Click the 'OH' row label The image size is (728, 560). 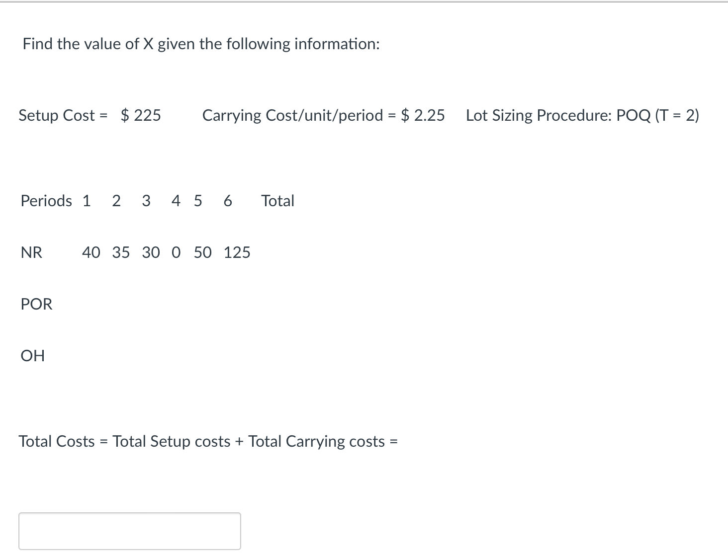(x=33, y=355)
